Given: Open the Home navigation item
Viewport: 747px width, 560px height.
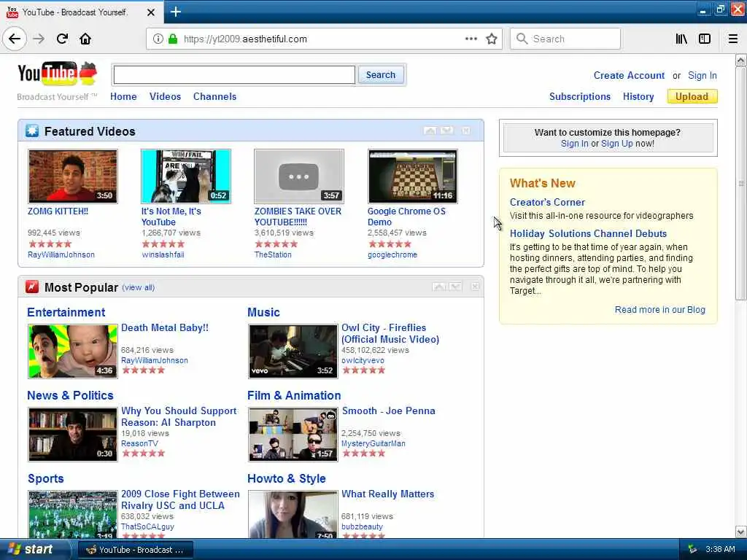Looking at the screenshot, I should 123,96.
